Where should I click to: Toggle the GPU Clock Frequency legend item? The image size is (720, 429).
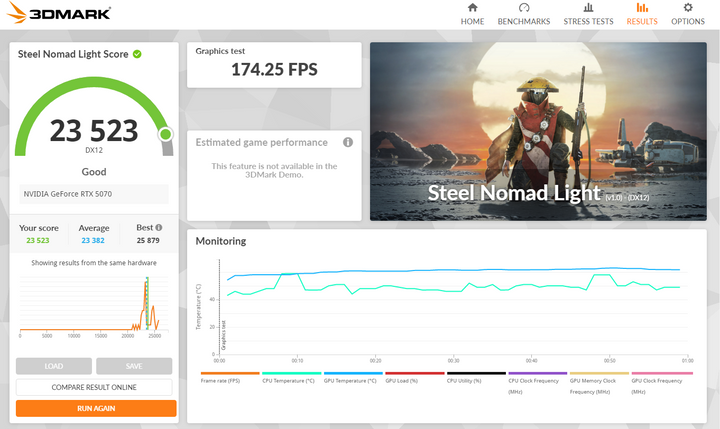(x=662, y=383)
